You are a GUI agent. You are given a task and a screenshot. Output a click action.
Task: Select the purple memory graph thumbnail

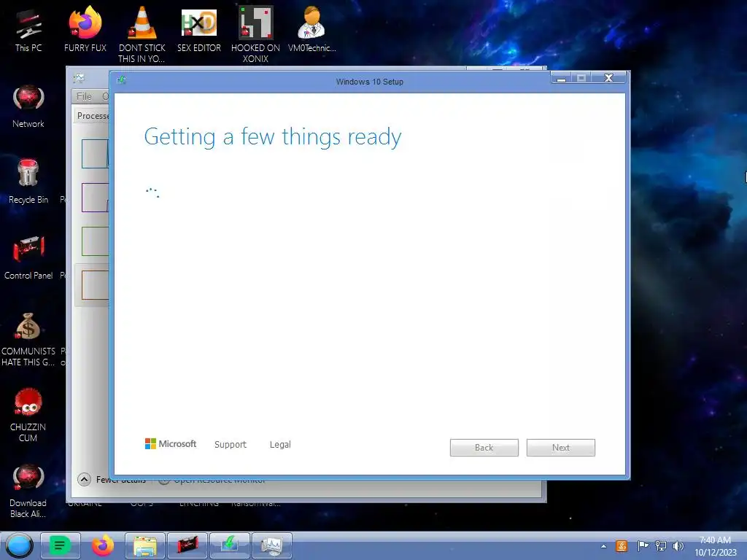(95, 198)
